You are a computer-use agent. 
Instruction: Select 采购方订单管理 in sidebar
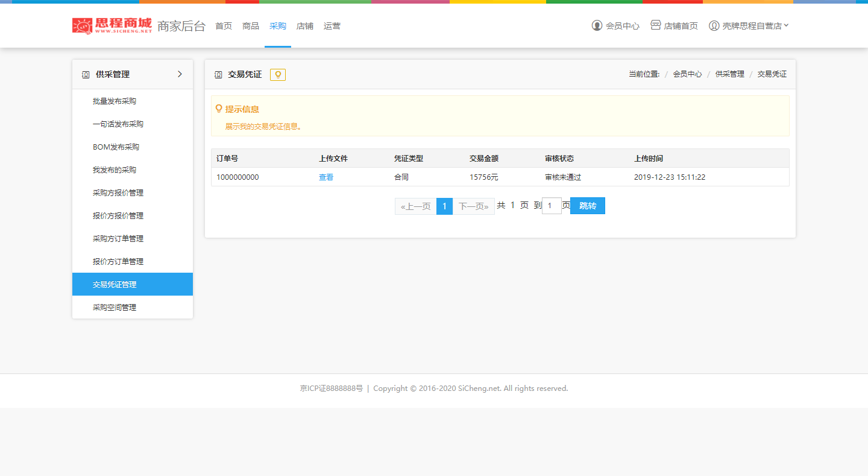tap(133, 238)
